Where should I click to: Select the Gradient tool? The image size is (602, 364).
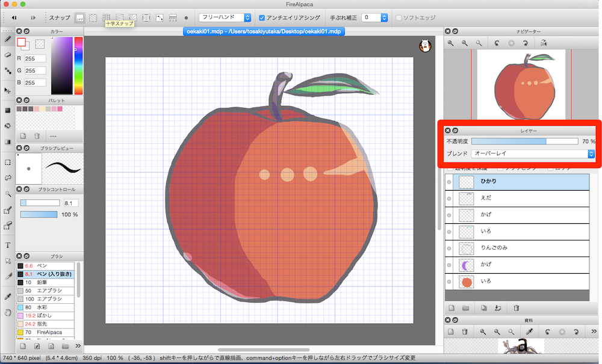coord(8,142)
